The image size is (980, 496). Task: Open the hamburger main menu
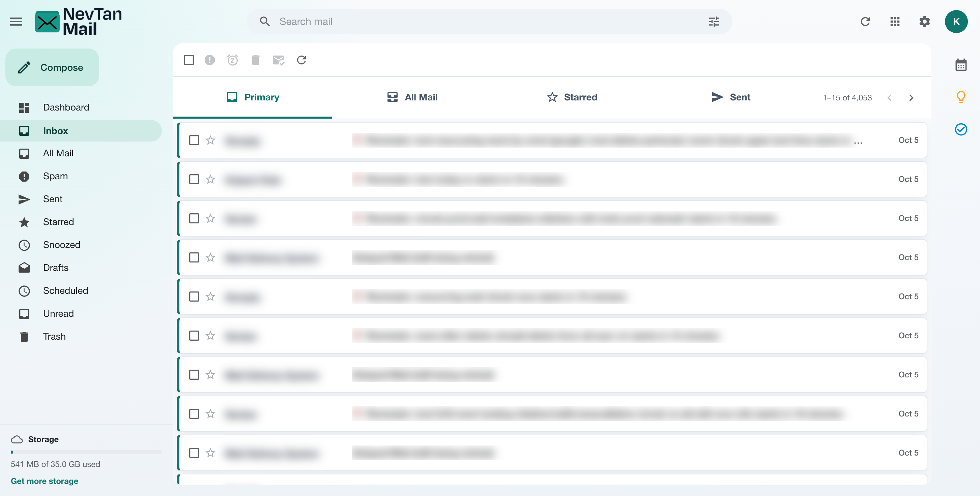(x=16, y=22)
